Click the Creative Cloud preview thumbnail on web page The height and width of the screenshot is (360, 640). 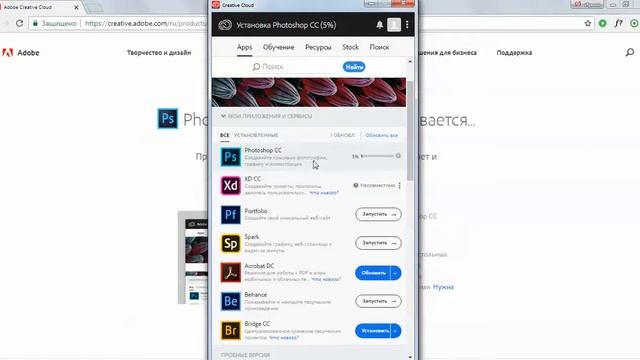[x=193, y=257]
